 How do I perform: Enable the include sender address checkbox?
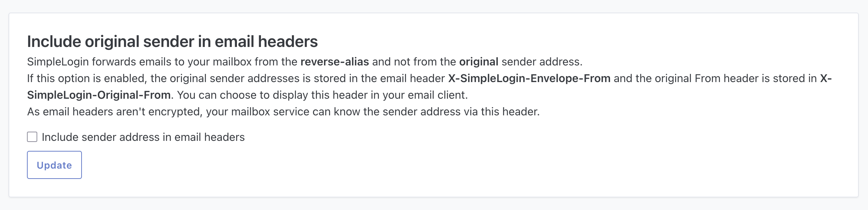pyautogui.click(x=32, y=137)
